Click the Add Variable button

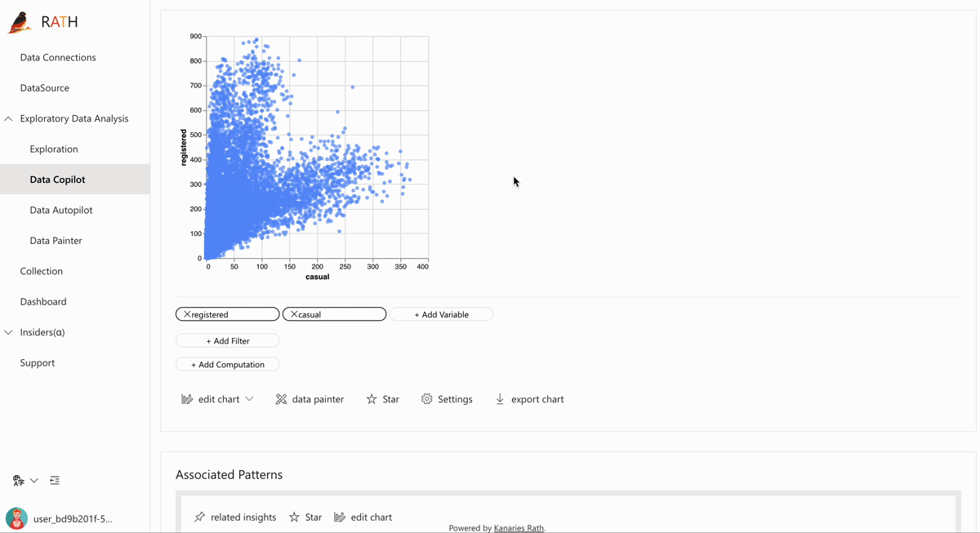441,313
